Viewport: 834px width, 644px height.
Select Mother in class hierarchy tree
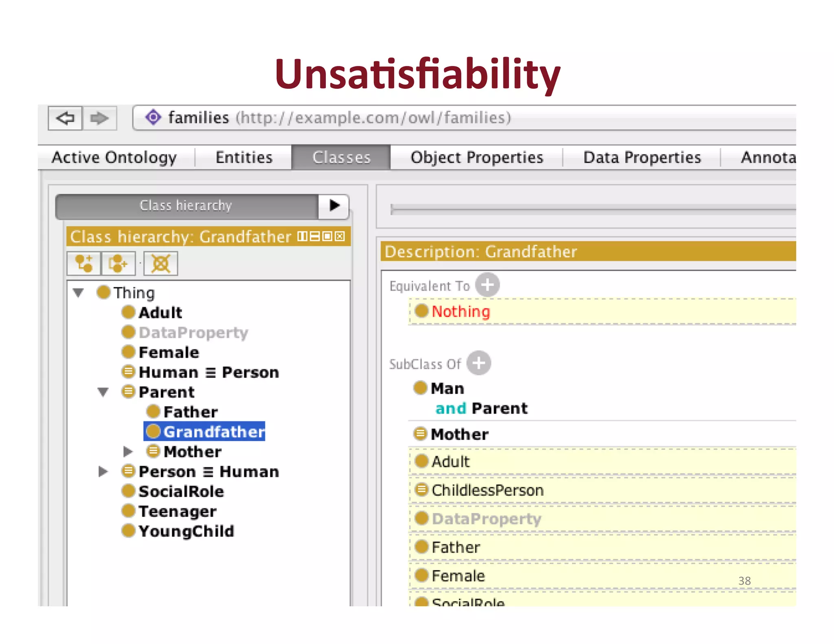click(x=184, y=452)
